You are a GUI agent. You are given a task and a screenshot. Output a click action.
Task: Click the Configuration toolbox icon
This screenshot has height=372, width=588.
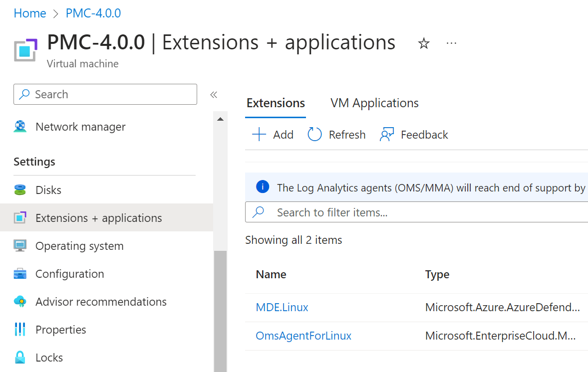(20, 274)
